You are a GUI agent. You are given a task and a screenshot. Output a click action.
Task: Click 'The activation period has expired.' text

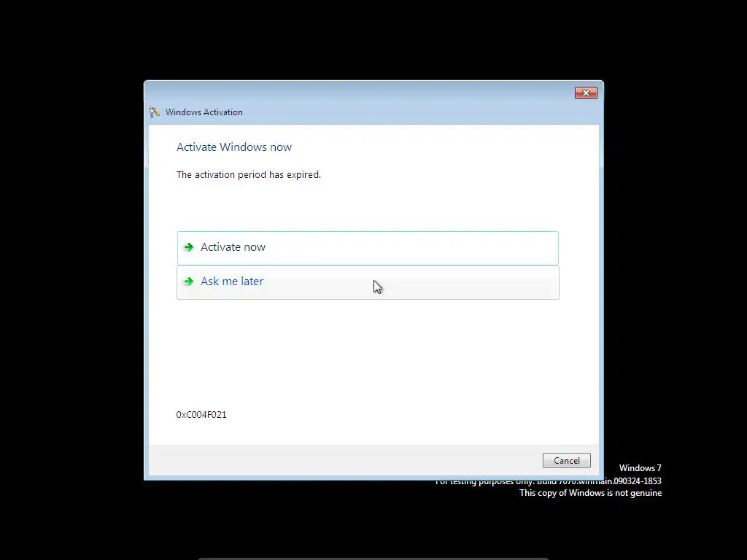[249, 175]
